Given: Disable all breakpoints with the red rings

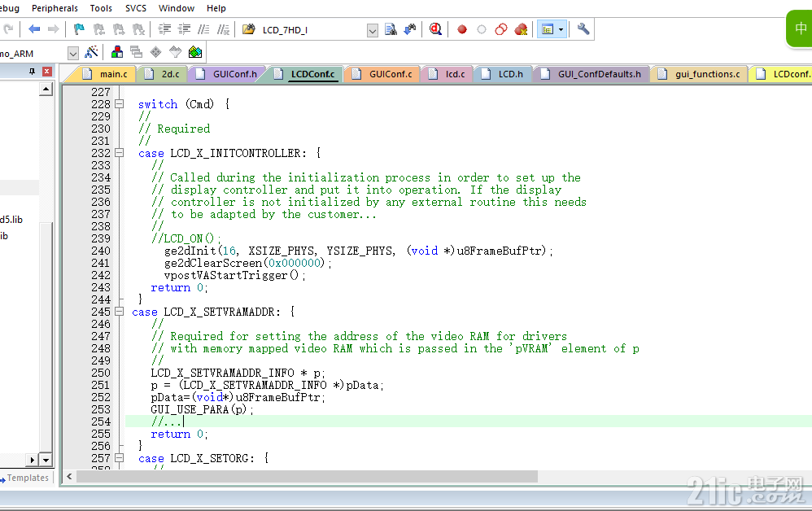Looking at the screenshot, I should pos(500,29).
